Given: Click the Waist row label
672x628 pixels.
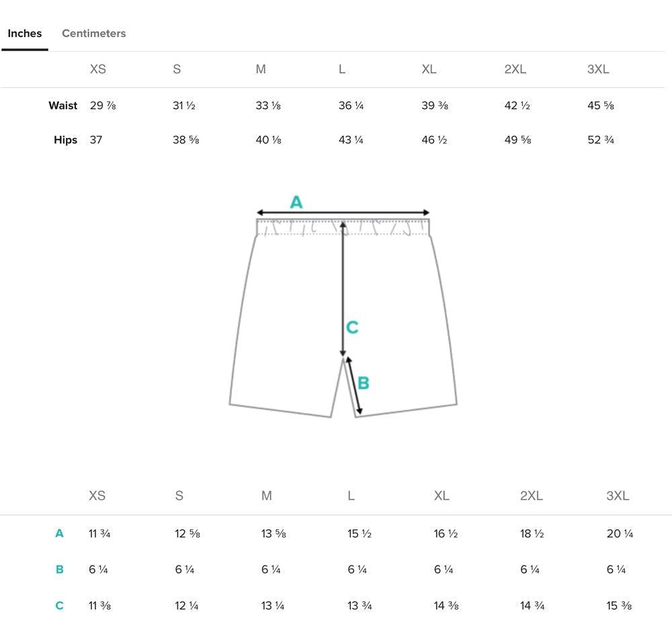Looking at the screenshot, I should point(62,105).
